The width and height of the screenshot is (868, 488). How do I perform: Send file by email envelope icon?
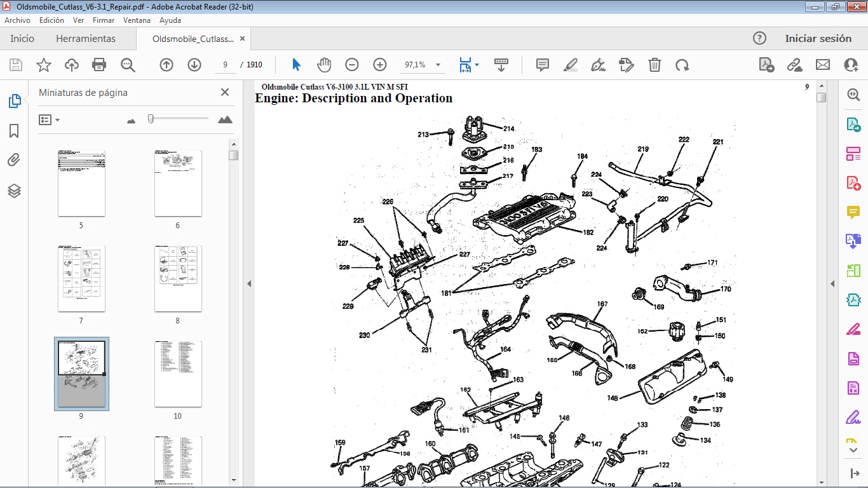(823, 65)
